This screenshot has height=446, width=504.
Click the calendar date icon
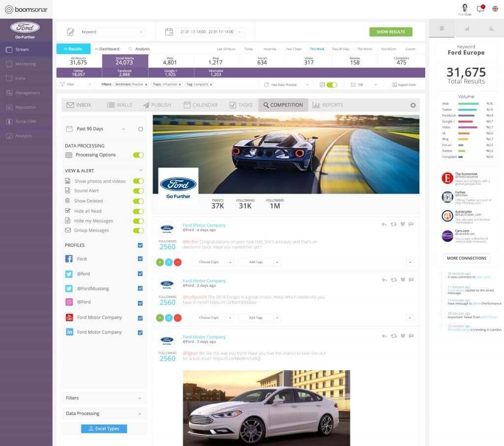(x=169, y=32)
